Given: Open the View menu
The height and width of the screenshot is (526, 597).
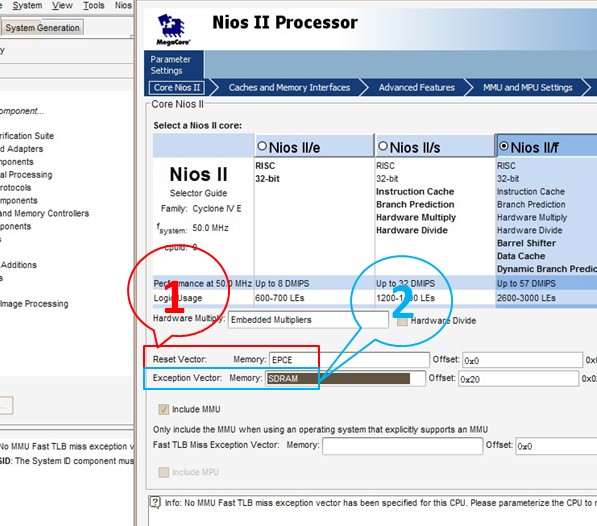Looking at the screenshot, I should (62, 6).
